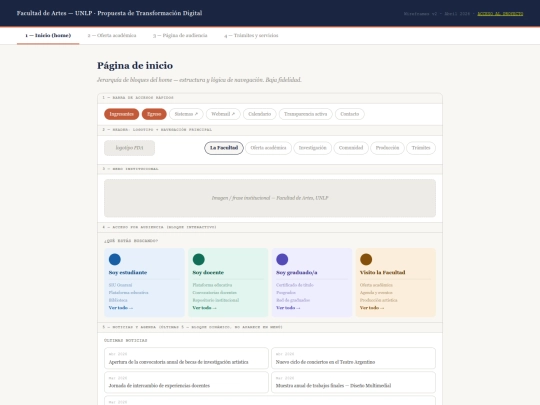Click the green circle icon for 'Soy docente'
This screenshot has width=540, height=405.
(199, 259)
